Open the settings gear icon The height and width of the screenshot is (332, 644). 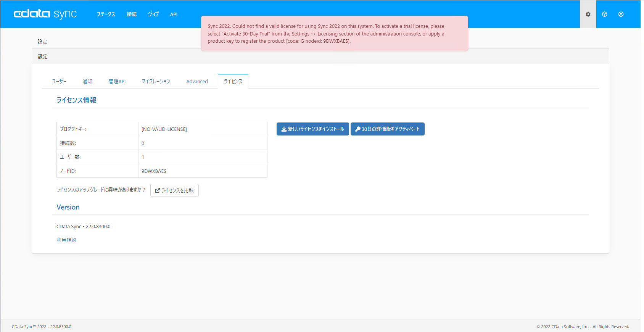tap(588, 14)
